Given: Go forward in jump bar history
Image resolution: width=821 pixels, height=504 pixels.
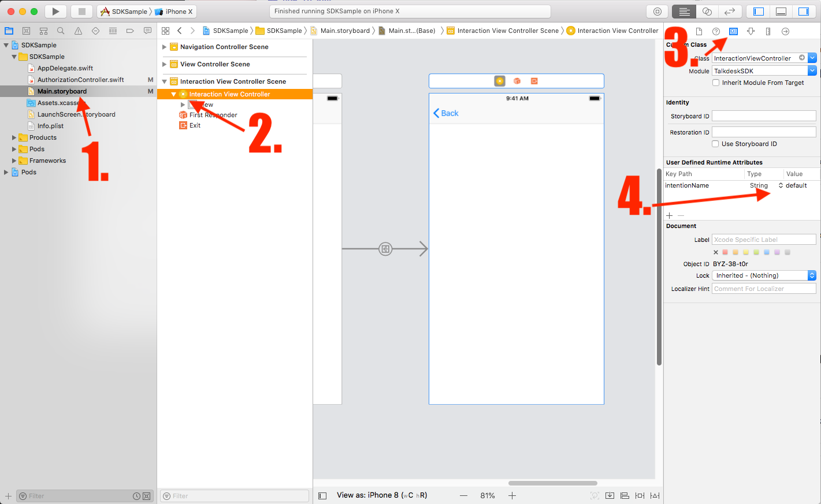Looking at the screenshot, I should (x=192, y=31).
